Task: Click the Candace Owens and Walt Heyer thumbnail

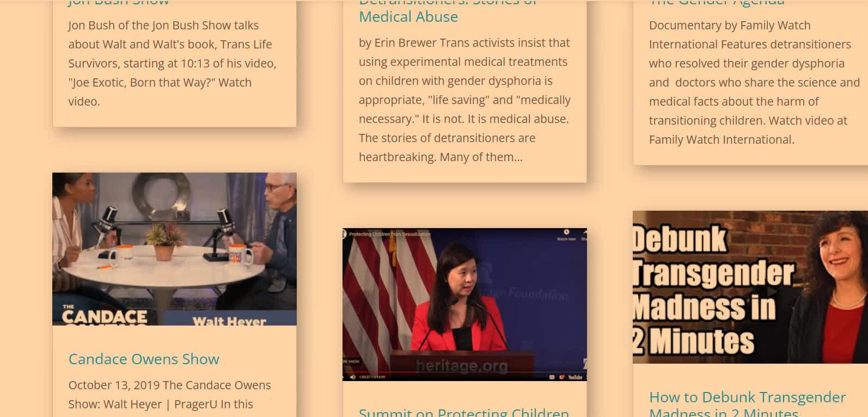Action: (174, 249)
